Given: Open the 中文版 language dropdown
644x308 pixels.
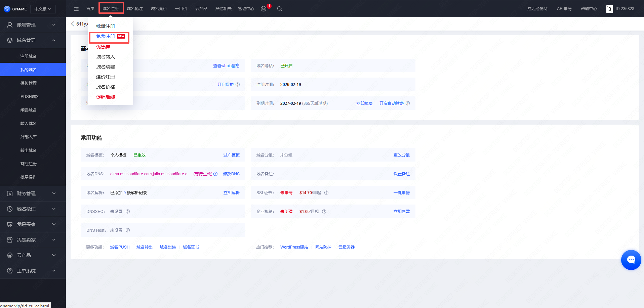Looking at the screenshot, I should pyautogui.click(x=43, y=9).
